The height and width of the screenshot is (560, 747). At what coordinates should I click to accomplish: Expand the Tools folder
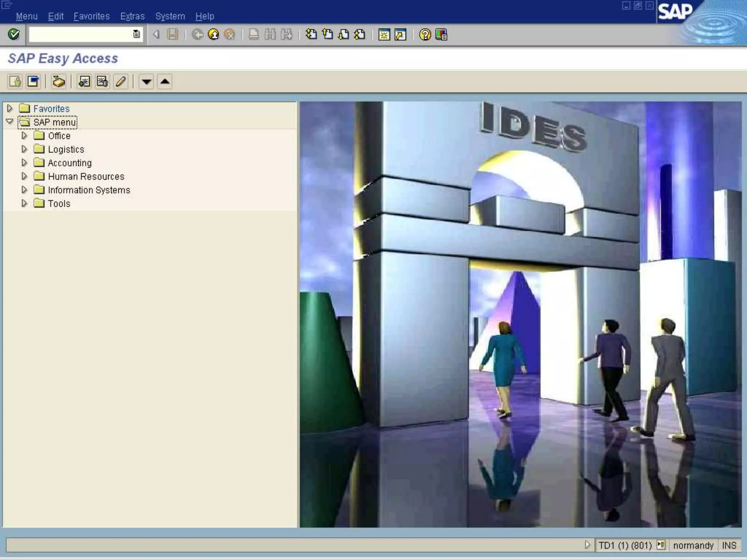point(24,203)
